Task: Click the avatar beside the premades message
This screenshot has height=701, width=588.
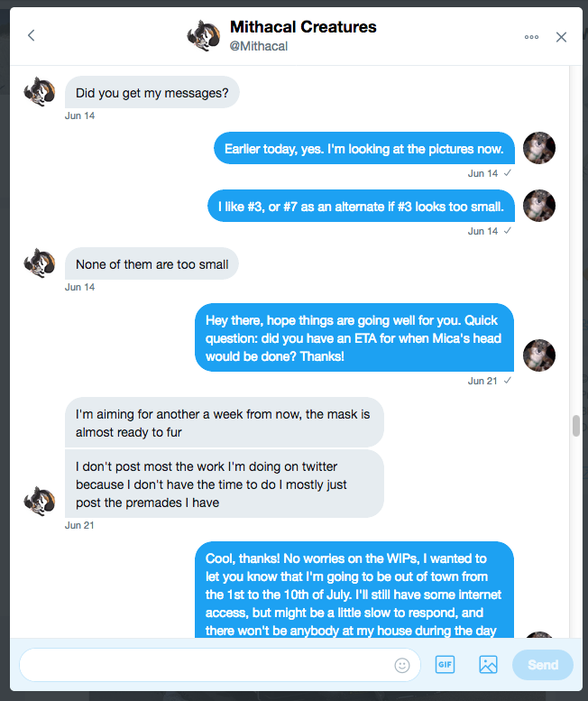Action: (x=40, y=501)
